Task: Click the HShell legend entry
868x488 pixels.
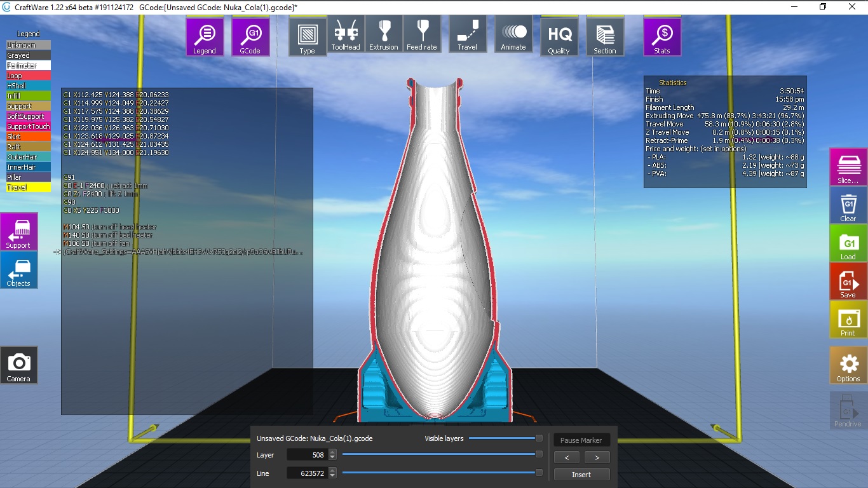Action: pos(29,86)
